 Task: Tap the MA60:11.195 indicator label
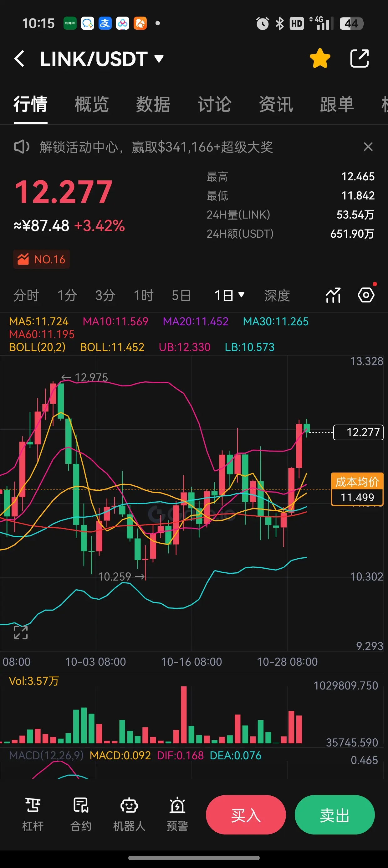42,334
